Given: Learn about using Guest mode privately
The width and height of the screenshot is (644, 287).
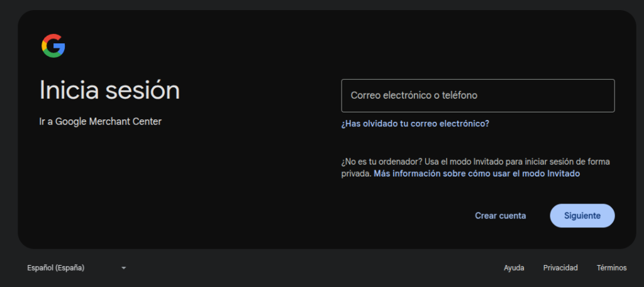Looking at the screenshot, I should [x=477, y=173].
